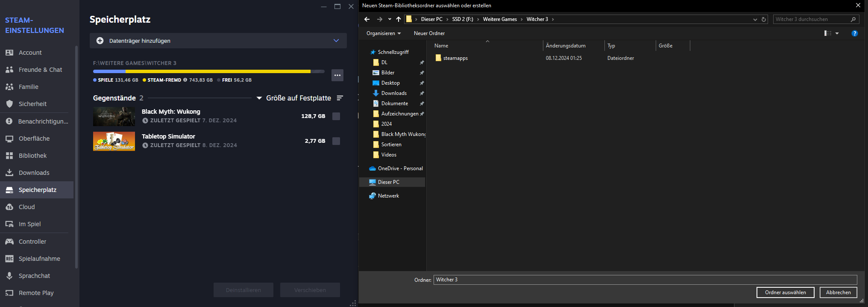Image resolution: width=868 pixels, height=307 pixels.
Task: Open Account settings in Steam sidebar
Action: pos(37,53)
